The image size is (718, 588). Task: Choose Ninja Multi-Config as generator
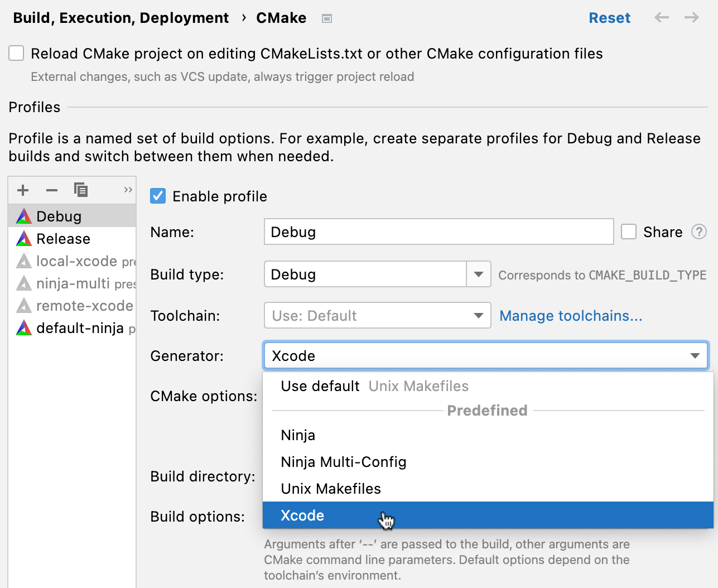(x=344, y=462)
